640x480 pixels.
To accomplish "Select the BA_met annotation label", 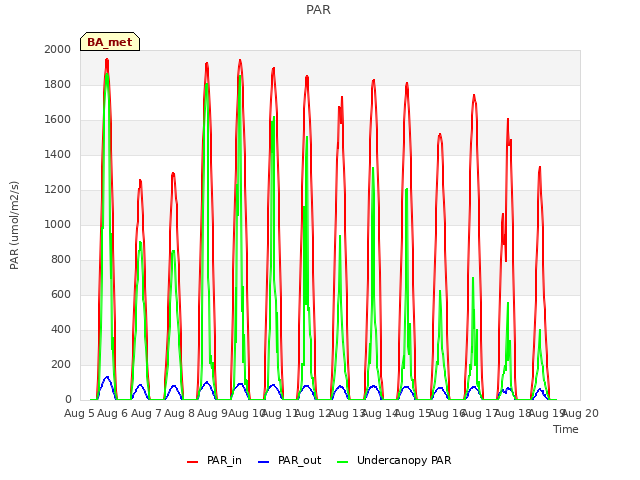I will tap(110, 42).
